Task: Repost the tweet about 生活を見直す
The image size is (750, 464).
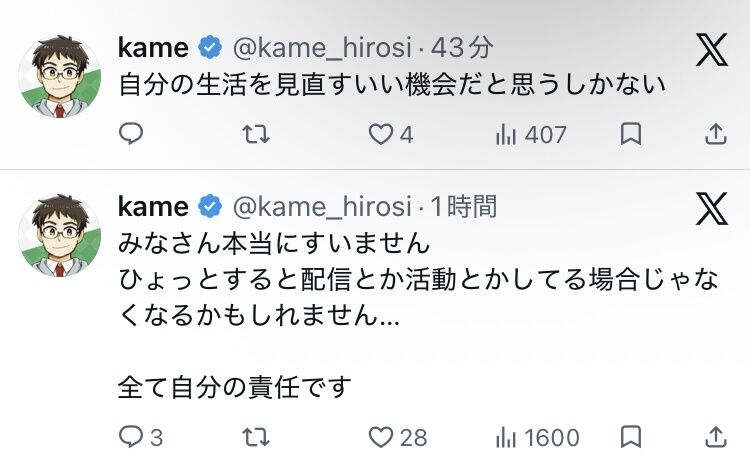Action: 256,134
